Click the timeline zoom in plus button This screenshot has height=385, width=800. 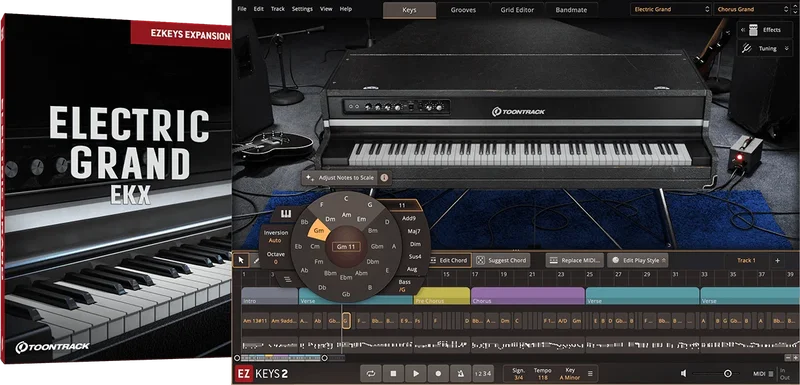pyautogui.click(x=795, y=358)
